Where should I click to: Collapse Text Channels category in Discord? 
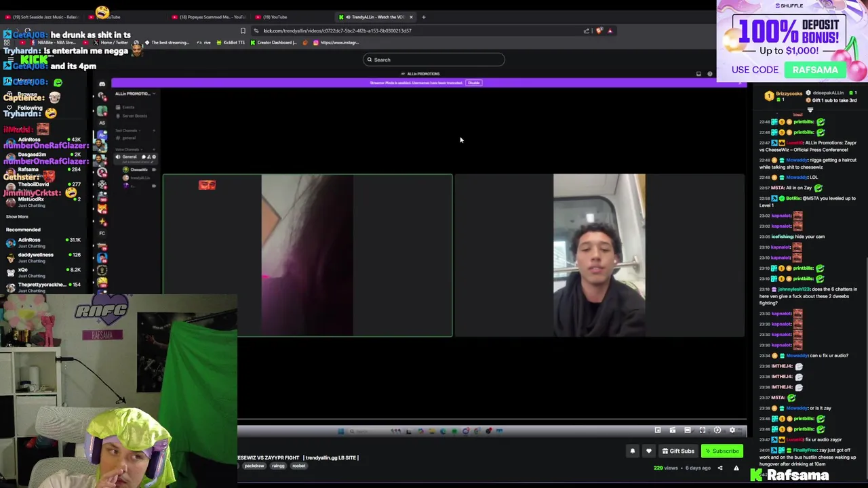click(x=127, y=130)
